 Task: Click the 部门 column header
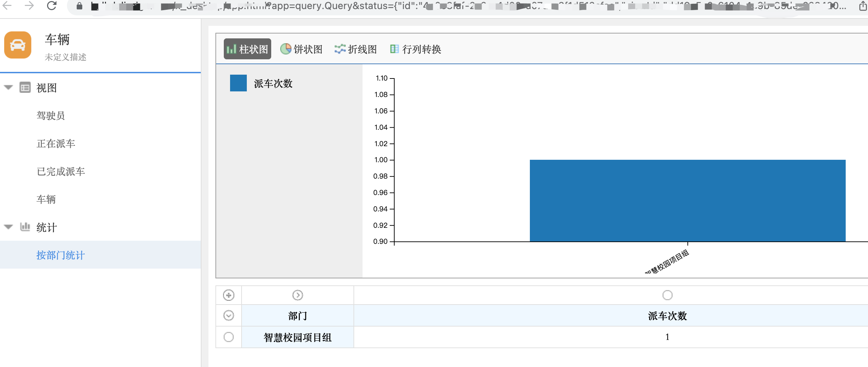pyautogui.click(x=298, y=316)
